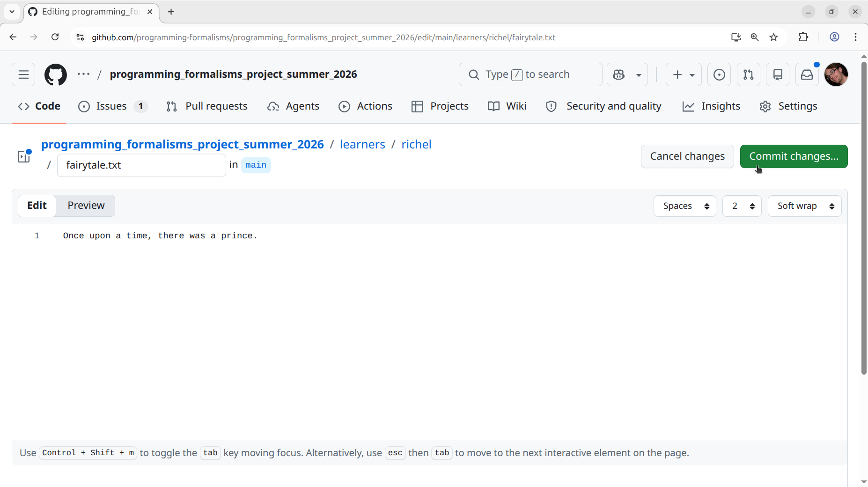
Task: Open browser Extensions puzzle icon
Action: (x=803, y=37)
